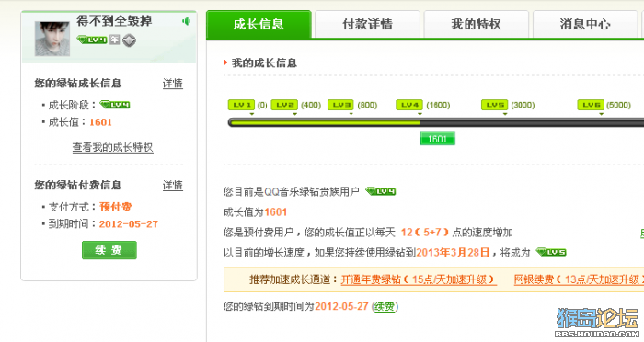
Task: Click the LV4 badge after QQ音乐绿钻贵族用户
Action: point(381,191)
